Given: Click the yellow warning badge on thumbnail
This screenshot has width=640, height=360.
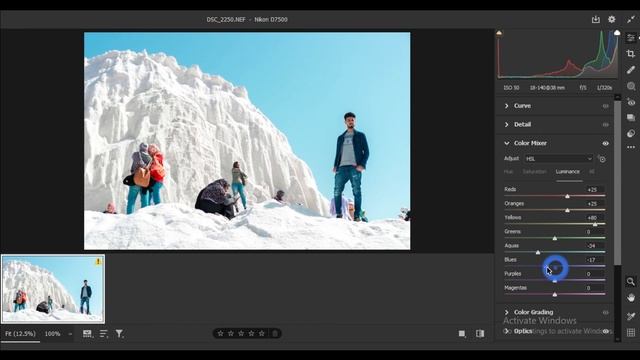Looking at the screenshot, I should click(98, 262).
